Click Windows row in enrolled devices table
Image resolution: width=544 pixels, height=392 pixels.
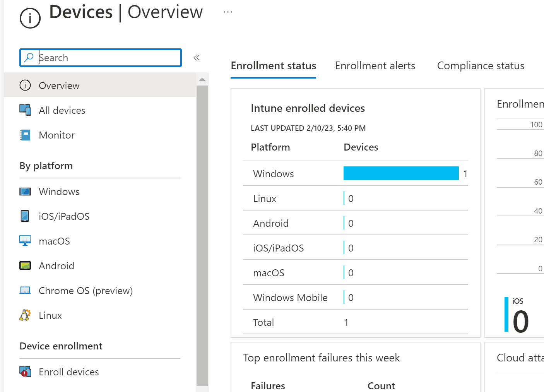coord(356,173)
